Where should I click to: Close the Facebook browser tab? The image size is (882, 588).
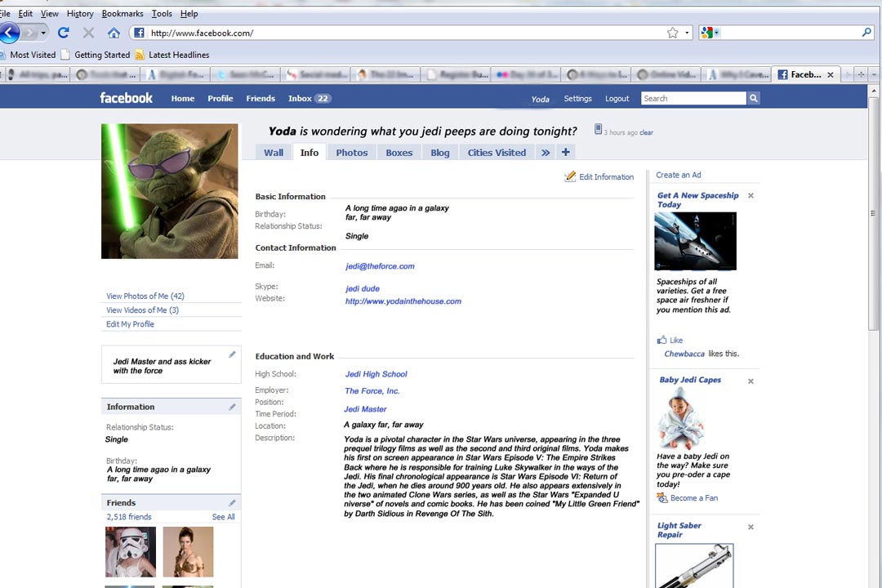[x=831, y=74]
